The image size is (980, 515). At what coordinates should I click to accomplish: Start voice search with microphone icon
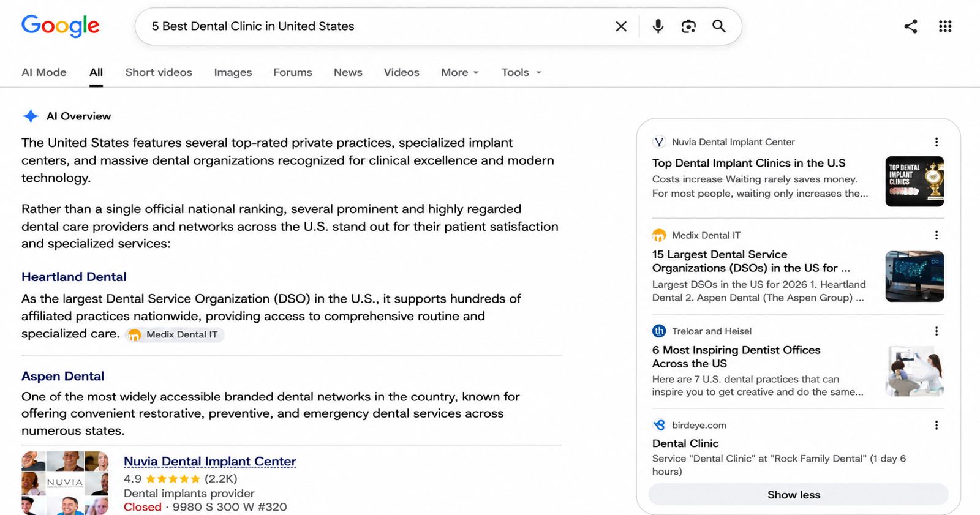point(658,26)
